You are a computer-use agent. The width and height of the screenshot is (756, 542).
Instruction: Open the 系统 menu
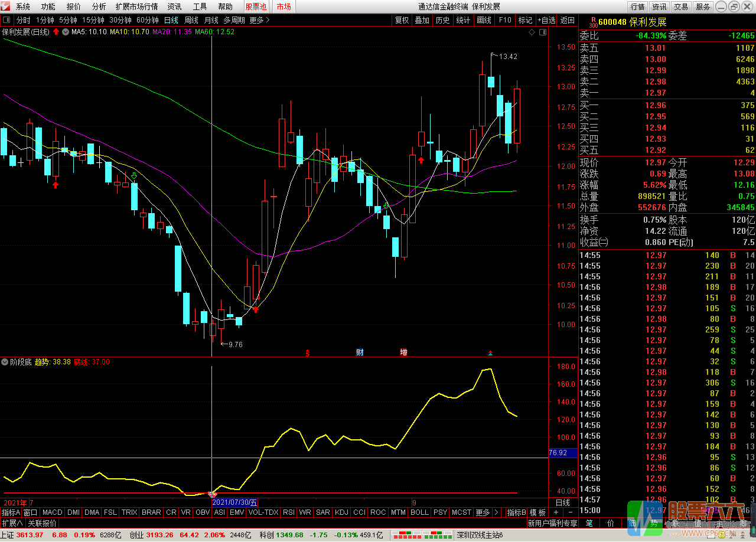point(22,7)
